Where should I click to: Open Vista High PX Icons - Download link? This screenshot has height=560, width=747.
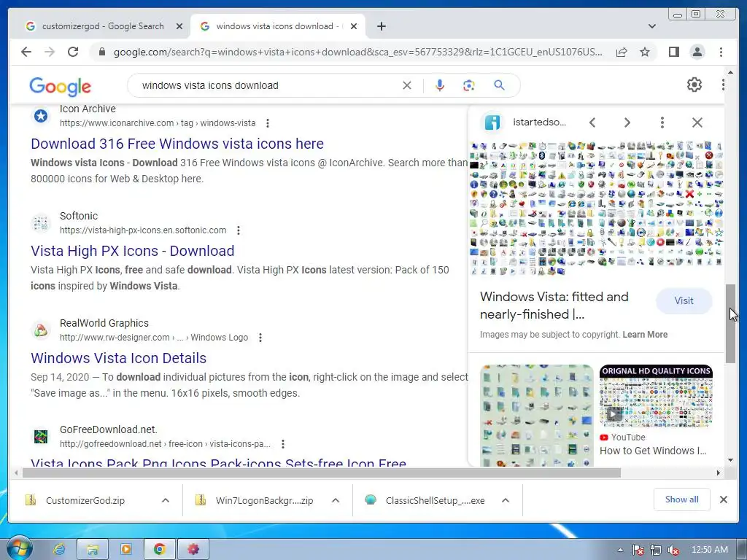(133, 251)
